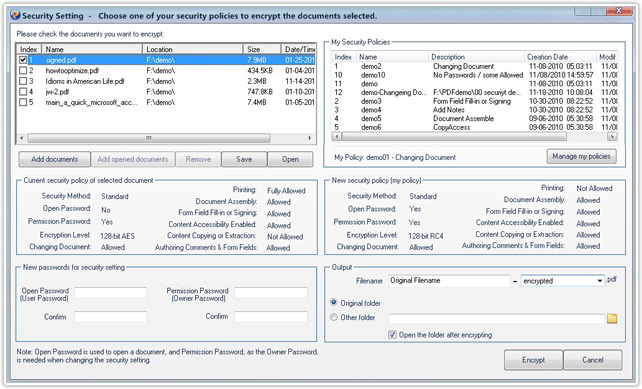
Task: Check the howtooptimize.pdf checkbox
Action: 23,70
